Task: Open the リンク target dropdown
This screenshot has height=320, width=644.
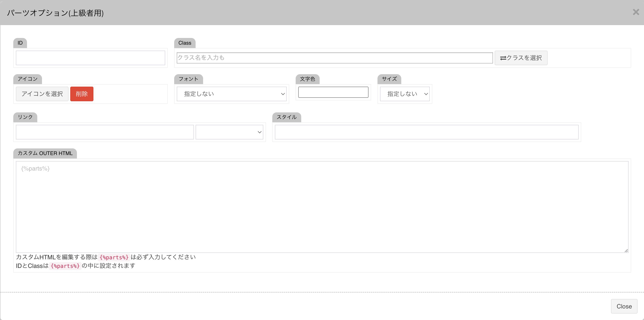Action: tap(229, 132)
